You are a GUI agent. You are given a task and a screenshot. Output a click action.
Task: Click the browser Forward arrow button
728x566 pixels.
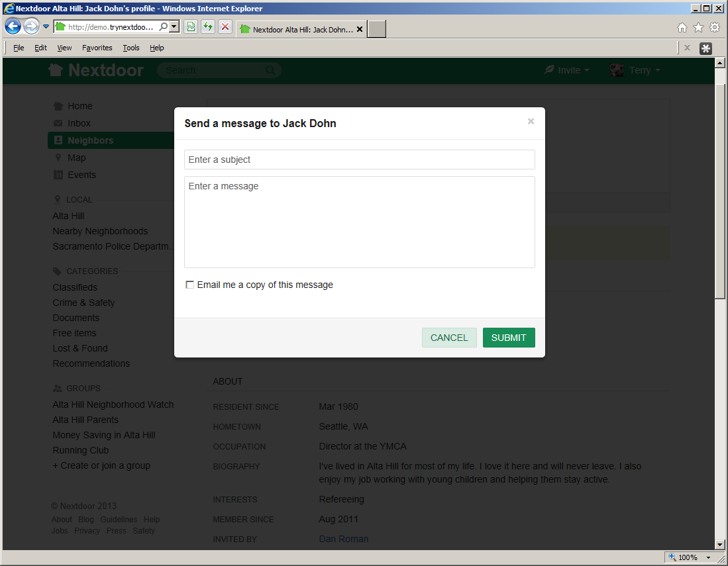pyautogui.click(x=31, y=26)
